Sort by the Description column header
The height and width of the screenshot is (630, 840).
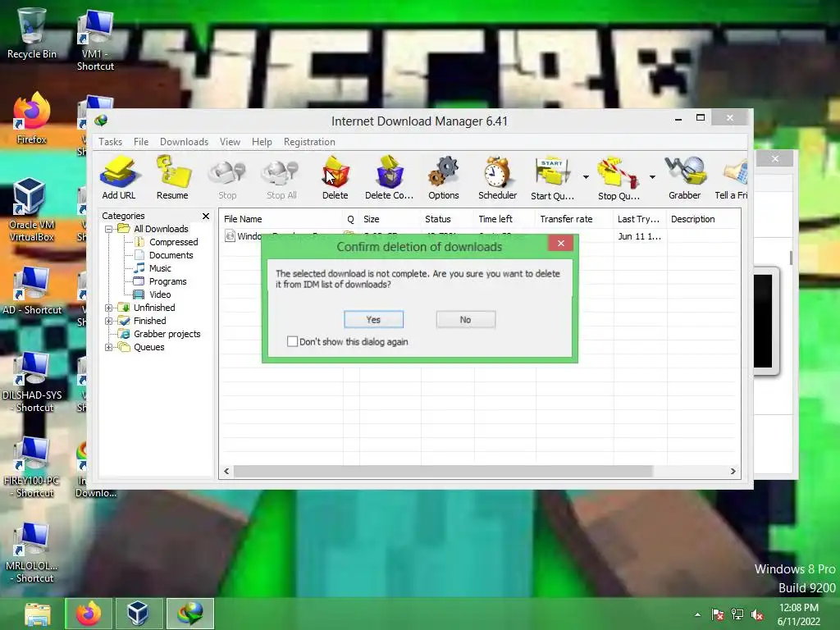click(703, 219)
